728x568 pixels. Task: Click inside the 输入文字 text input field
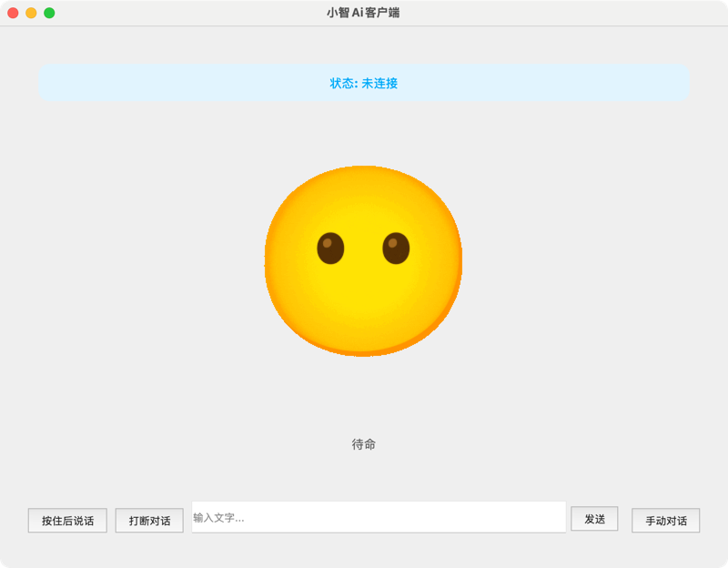379,519
